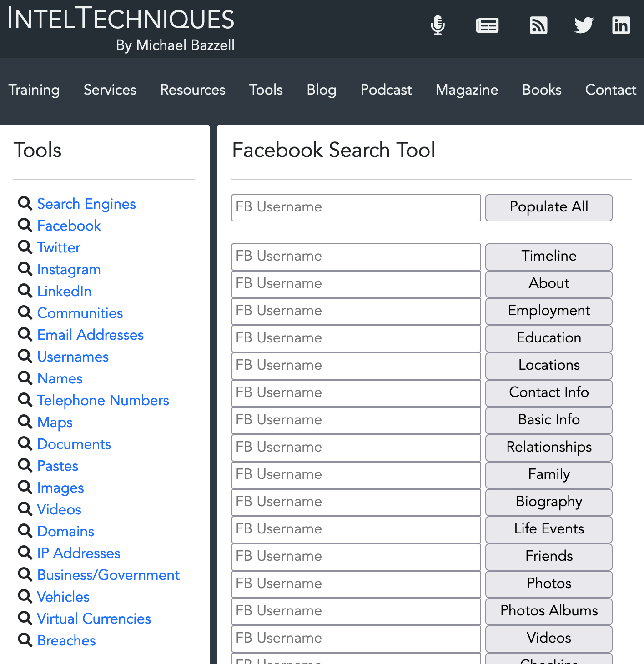Open the Resources menu item

point(193,90)
